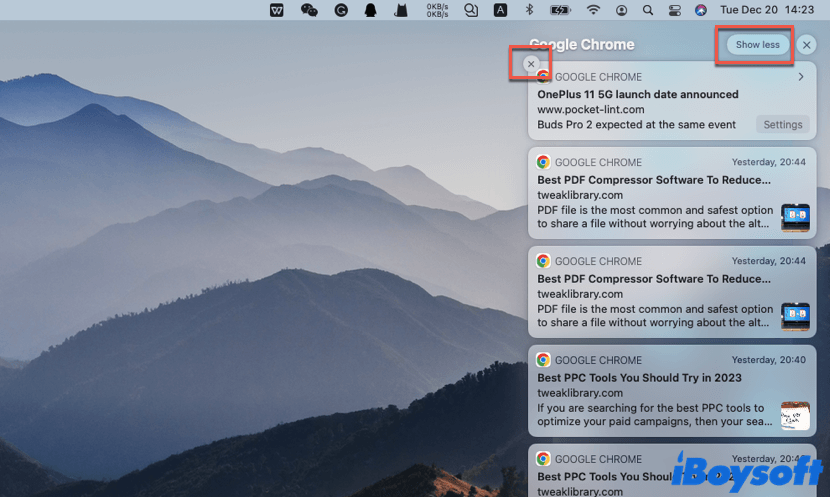
Task: Click the www.pocket-lint.com source text
Action: pos(591,110)
